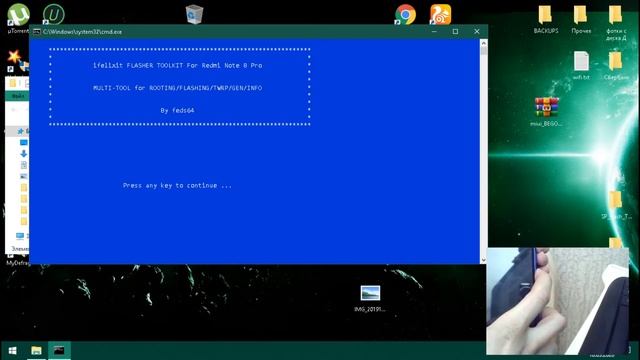Click the 'By feds64' line in the console
The width and height of the screenshot is (640, 360).
177,110
